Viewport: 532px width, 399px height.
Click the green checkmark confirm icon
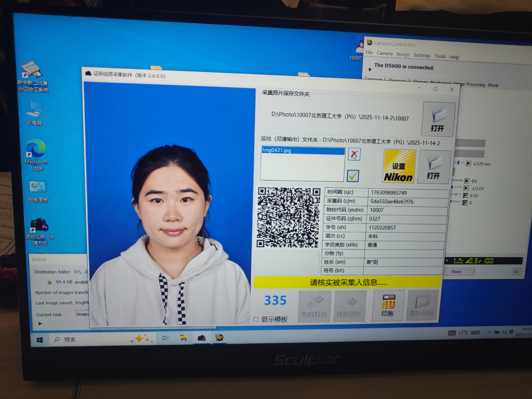tap(353, 176)
